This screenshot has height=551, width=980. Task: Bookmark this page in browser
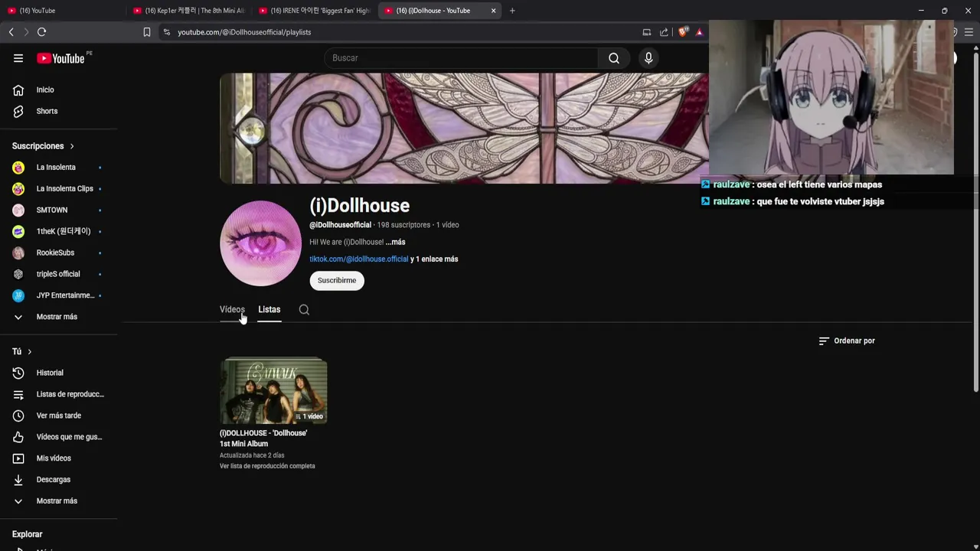click(147, 32)
